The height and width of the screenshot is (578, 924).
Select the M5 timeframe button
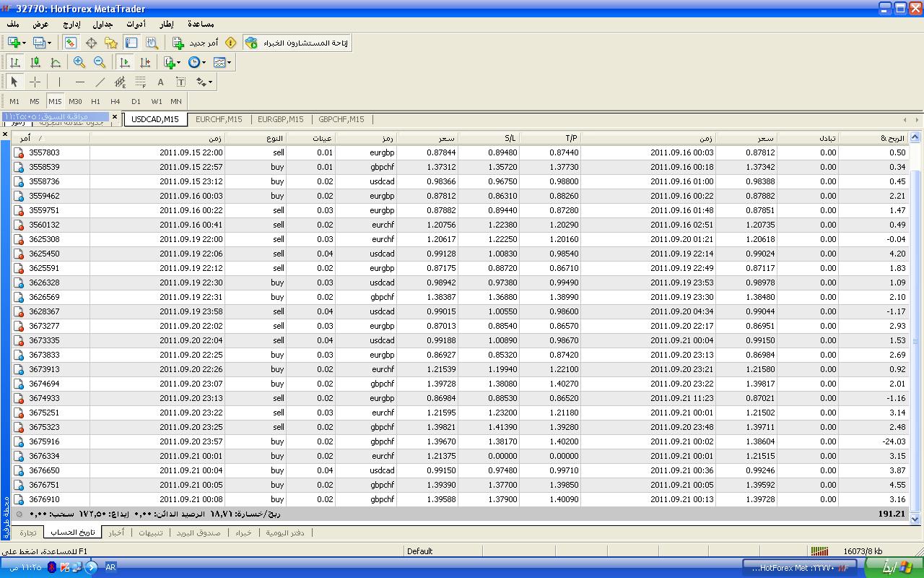pos(35,101)
